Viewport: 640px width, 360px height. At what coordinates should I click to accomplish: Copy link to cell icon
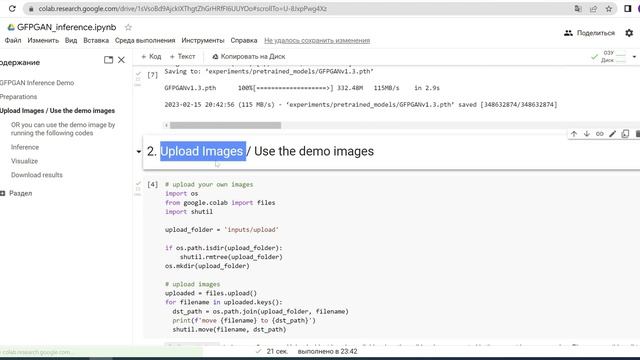[599, 134]
